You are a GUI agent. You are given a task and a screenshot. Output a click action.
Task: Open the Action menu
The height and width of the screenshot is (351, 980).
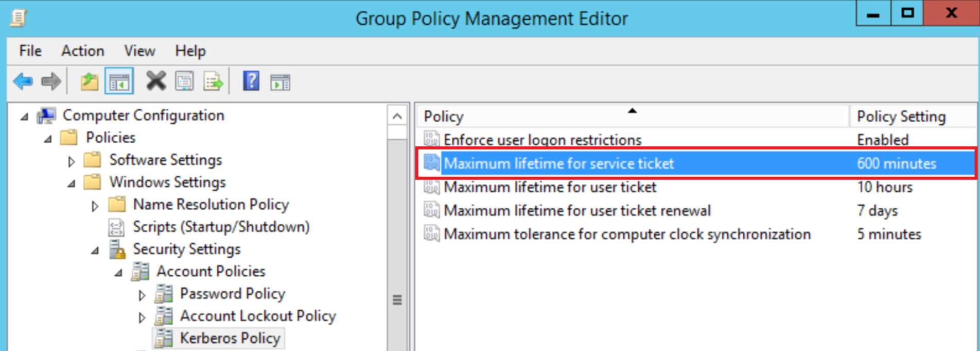click(x=82, y=51)
